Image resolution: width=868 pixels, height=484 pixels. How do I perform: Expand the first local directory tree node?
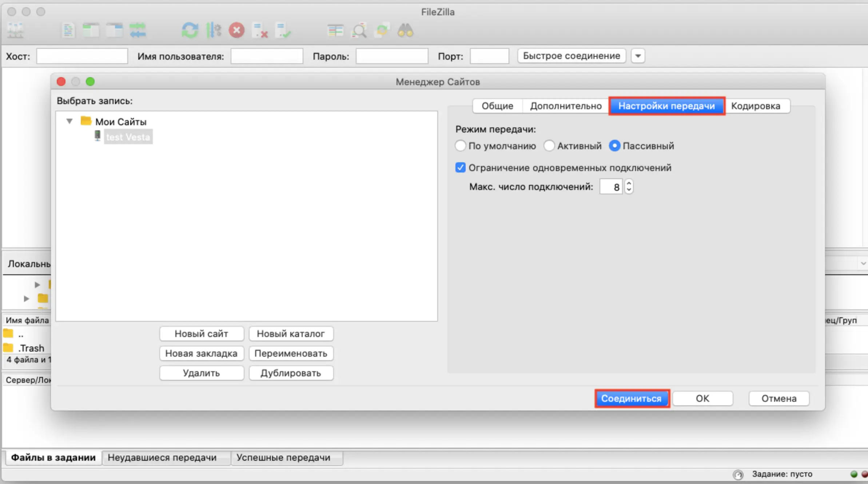[37, 284]
